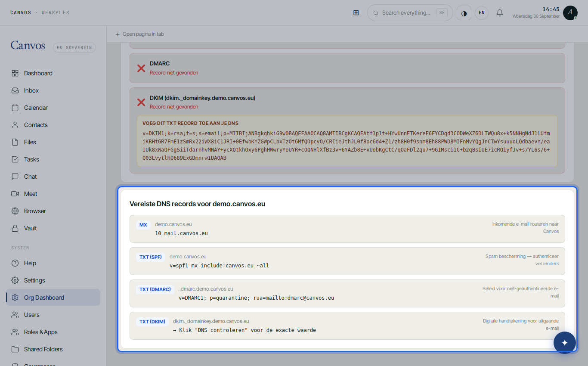This screenshot has height=366, width=588.
Task: Focus the Search everything field
Action: (410, 13)
